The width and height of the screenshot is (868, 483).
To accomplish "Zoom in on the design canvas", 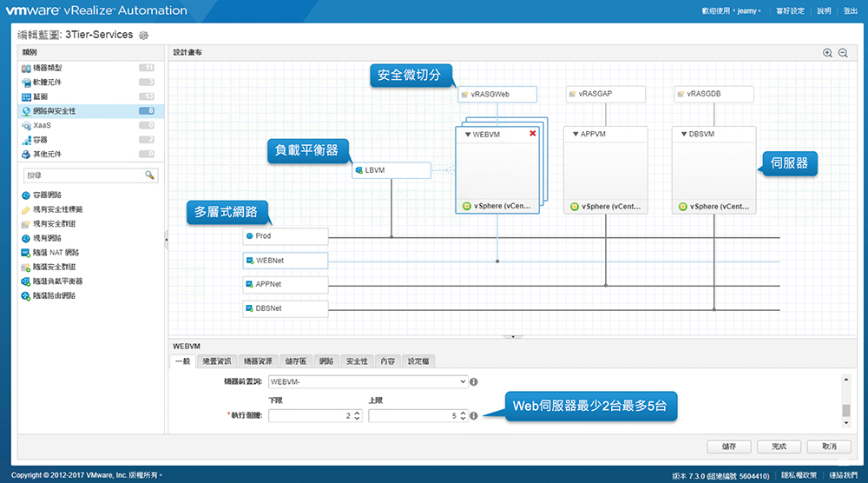I will click(x=827, y=53).
